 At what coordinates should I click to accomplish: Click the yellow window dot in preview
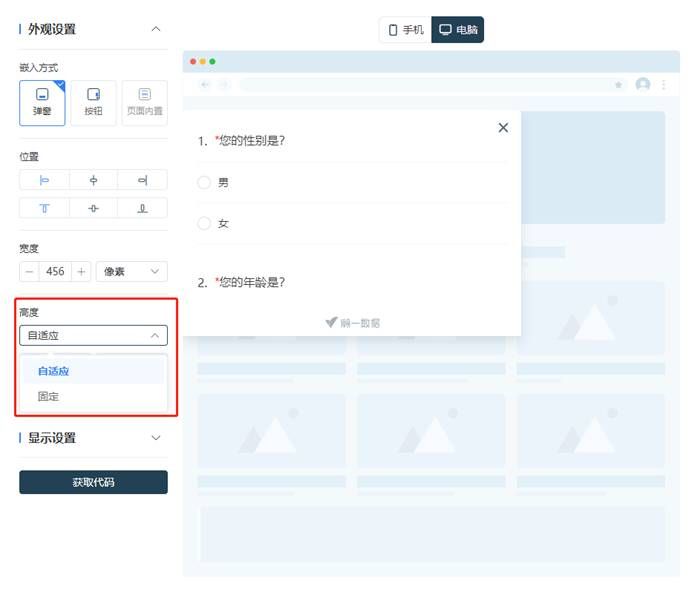[x=203, y=61]
